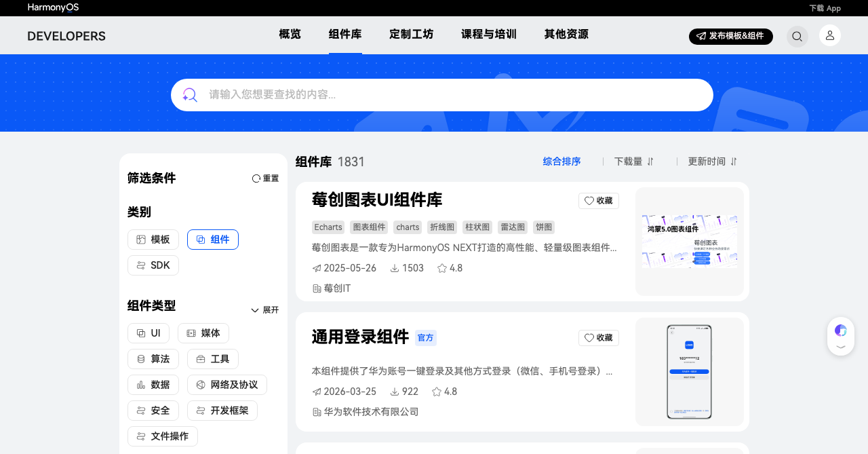Filter by 工具 component type
The width and height of the screenshot is (868, 454).
click(x=213, y=359)
